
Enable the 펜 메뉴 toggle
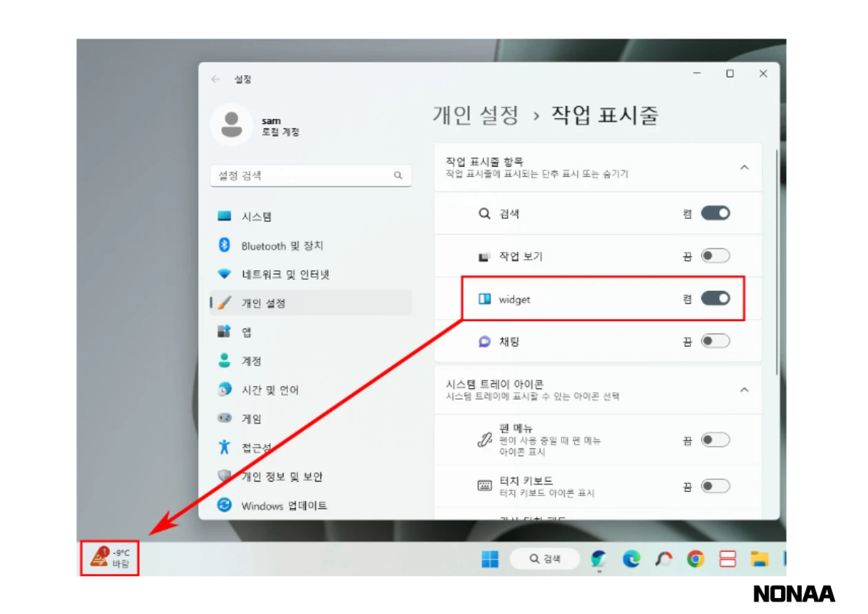715,440
